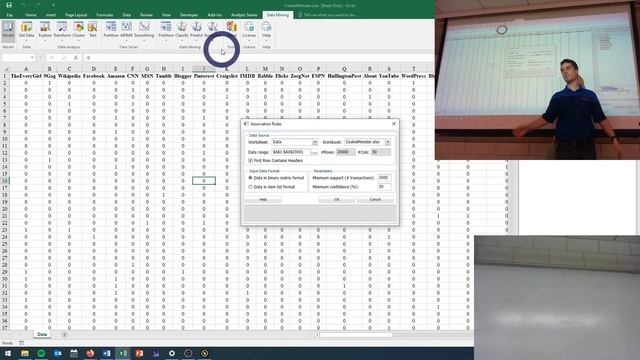Image resolution: width=640 pixels, height=360 pixels.
Task: Switch to the Analytic Solver tab
Action: 244,15
